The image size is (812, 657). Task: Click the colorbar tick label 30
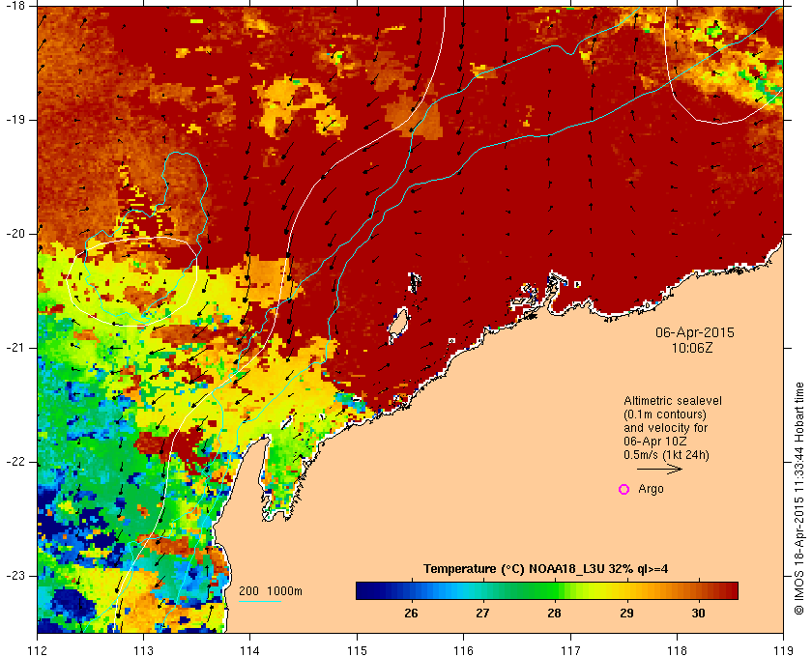click(698, 613)
